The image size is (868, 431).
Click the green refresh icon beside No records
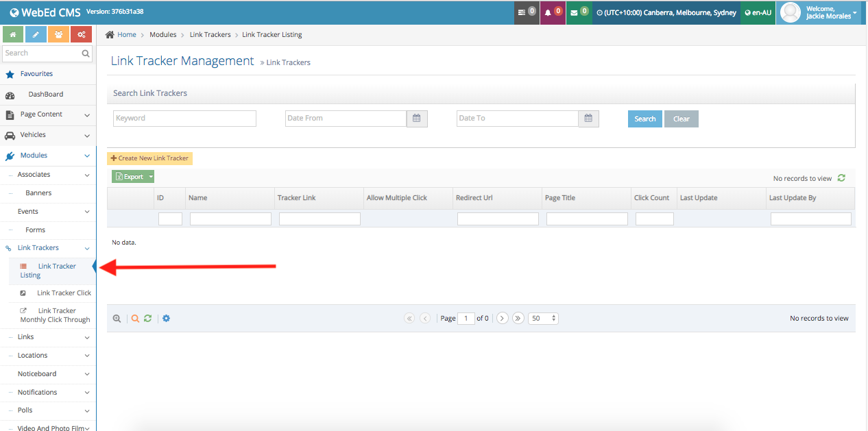841,178
